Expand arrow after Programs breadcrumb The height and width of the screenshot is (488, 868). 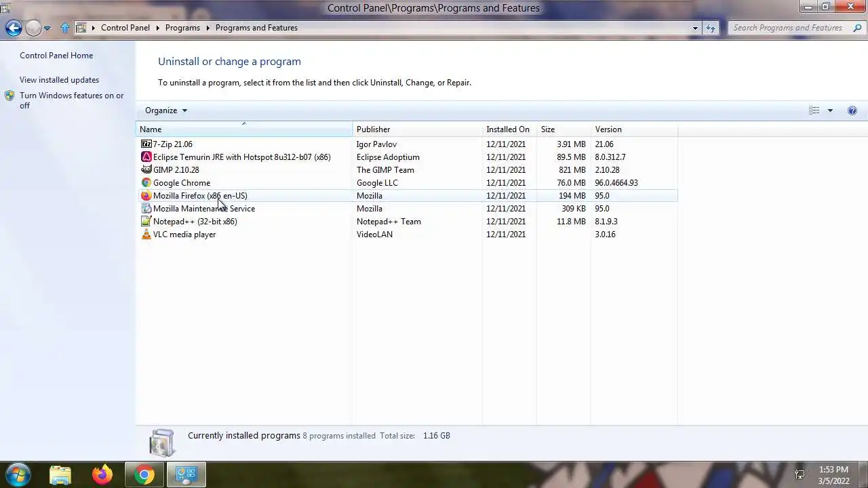click(x=208, y=28)
